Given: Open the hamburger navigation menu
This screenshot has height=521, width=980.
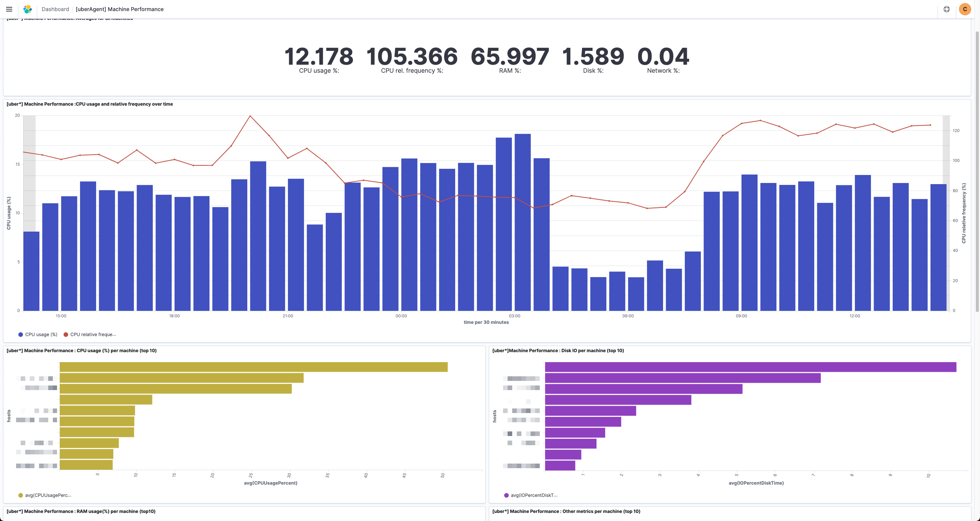Looking at the screenshot, I should point(9,9).
